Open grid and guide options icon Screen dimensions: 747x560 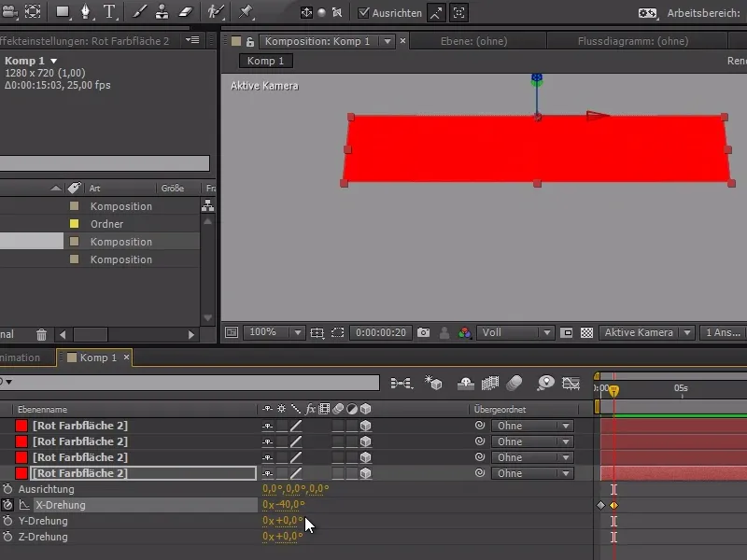tap(317, 333)
